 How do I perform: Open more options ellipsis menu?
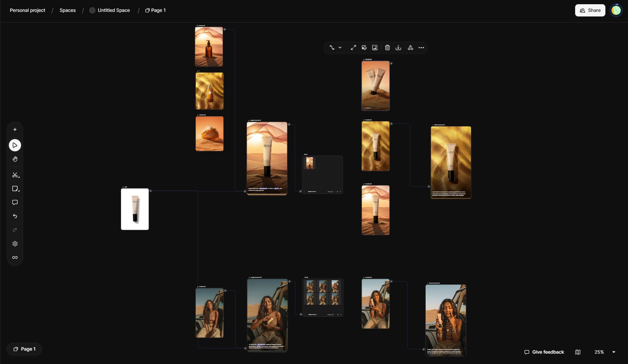(x=421, y=48)
